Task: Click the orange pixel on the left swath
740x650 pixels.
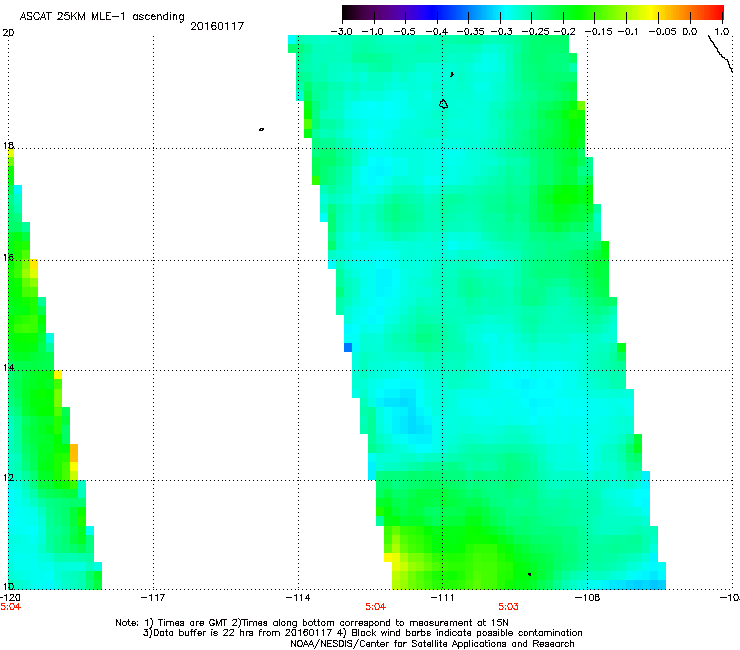Action: click(x=74, y=453)
